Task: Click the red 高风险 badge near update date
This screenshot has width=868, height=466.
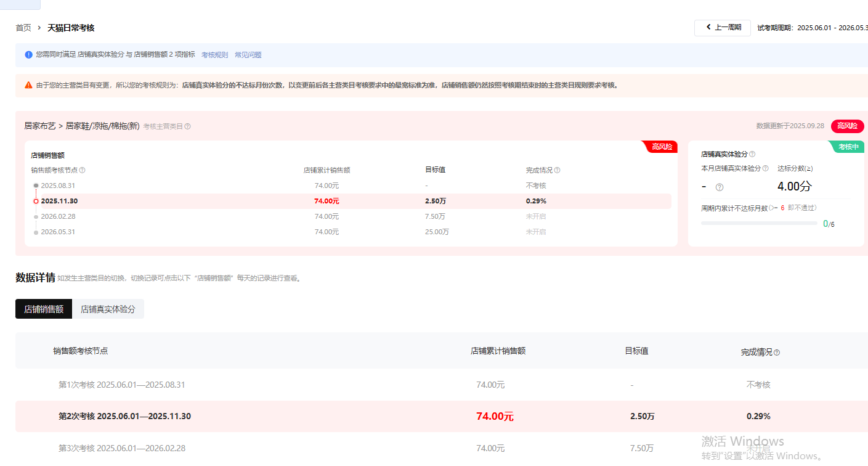Action: pyautogui.click(x=847, y=126)
